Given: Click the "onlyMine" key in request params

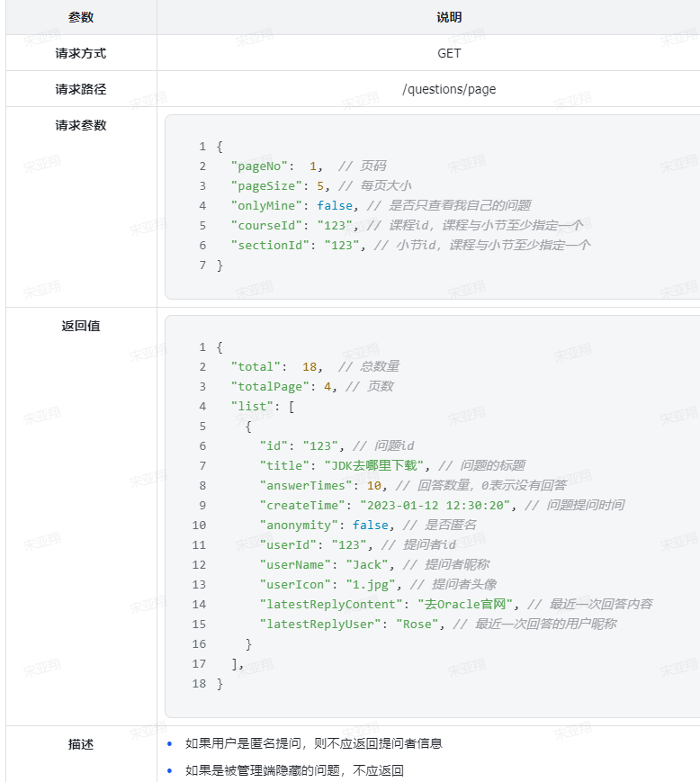Looking at the screenshot, I should pos(266,205).
